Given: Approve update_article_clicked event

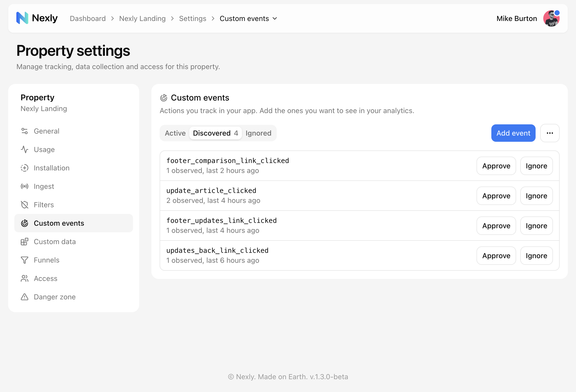Looking at the screenshot, I should click(x=496, y=196).
